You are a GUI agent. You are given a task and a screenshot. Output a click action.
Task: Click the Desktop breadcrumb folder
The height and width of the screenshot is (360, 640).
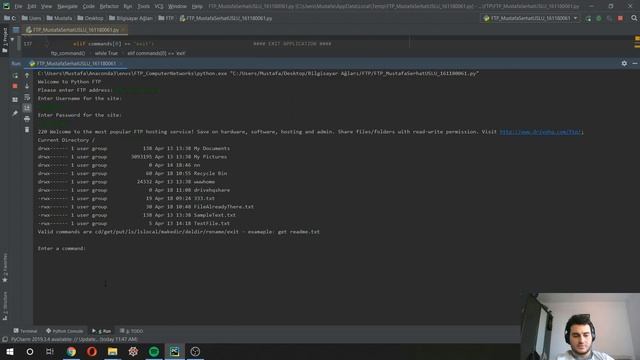point(91,18)
